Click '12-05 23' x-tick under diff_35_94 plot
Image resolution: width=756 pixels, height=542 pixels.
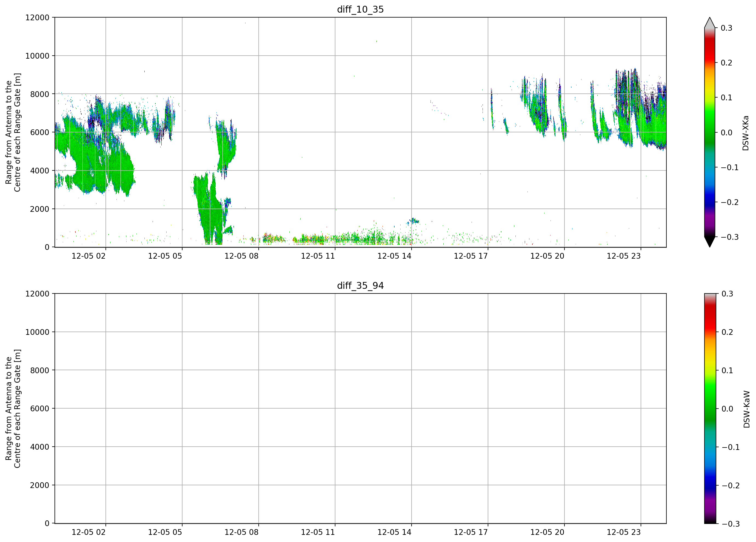(x=624, y=532)
